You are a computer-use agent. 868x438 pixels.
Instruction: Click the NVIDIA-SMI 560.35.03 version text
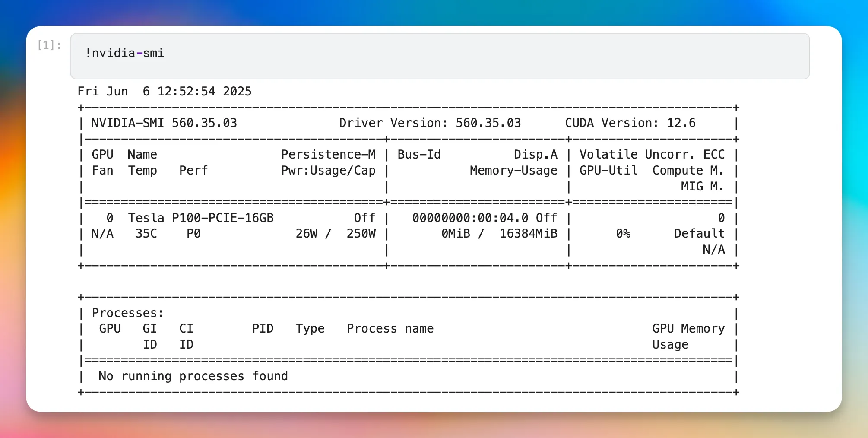(164, 123)
